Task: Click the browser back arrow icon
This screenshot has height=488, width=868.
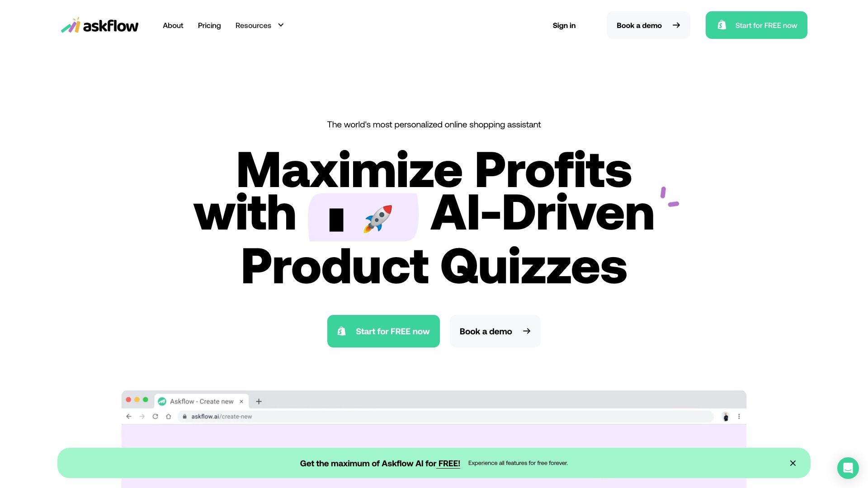Action: coord(130,416)
